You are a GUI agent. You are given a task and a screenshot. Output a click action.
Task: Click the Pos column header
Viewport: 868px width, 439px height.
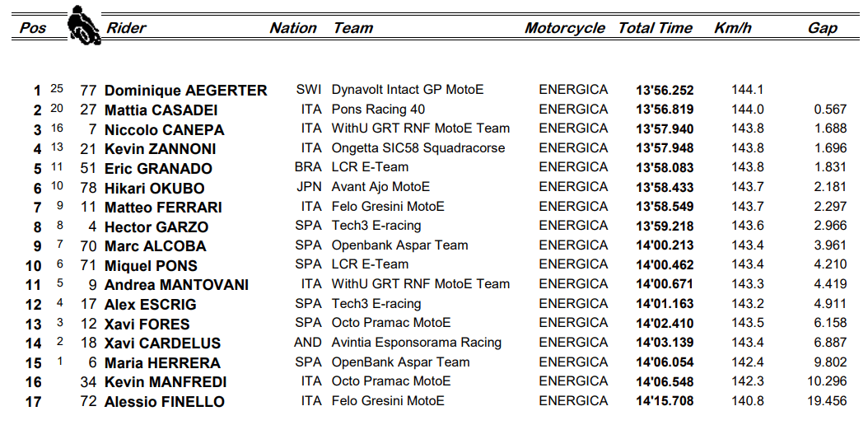(32, 28)
